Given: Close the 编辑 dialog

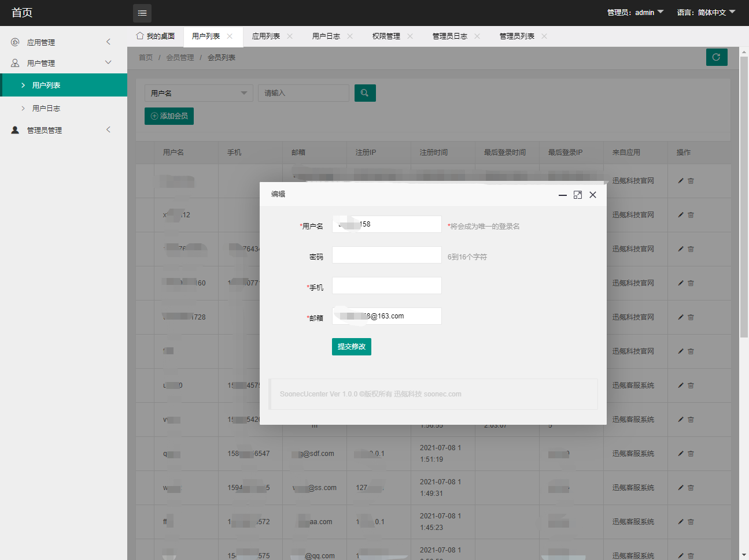Looking at the screenshot, I should point(593,195).
